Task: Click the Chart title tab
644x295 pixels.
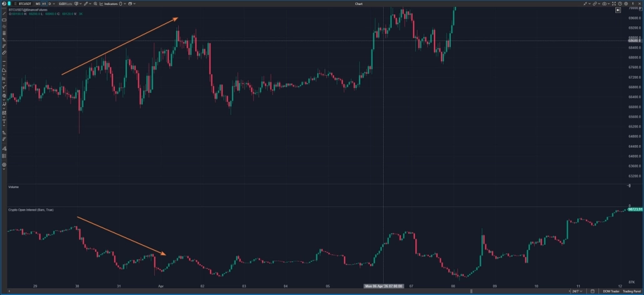Action: click(x=358, y=4)
